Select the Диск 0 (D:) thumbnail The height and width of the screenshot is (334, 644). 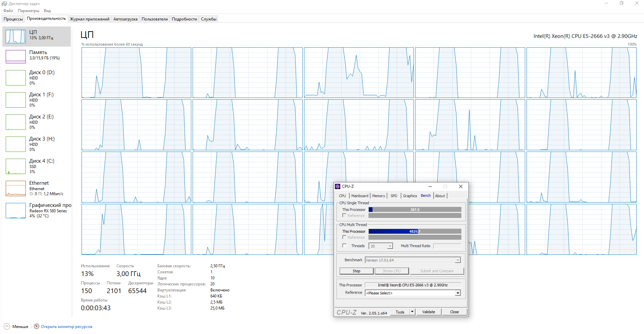[x=16, y=77]
